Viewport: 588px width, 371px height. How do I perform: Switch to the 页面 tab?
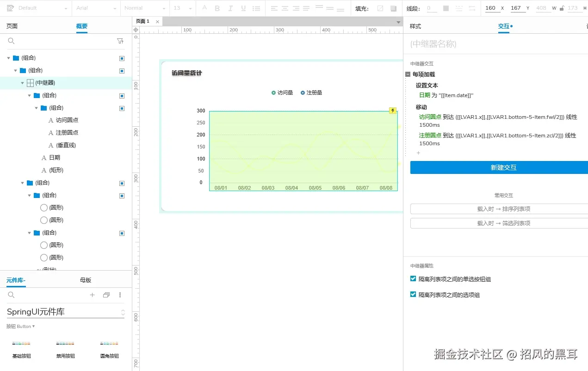tap(12, 26)
